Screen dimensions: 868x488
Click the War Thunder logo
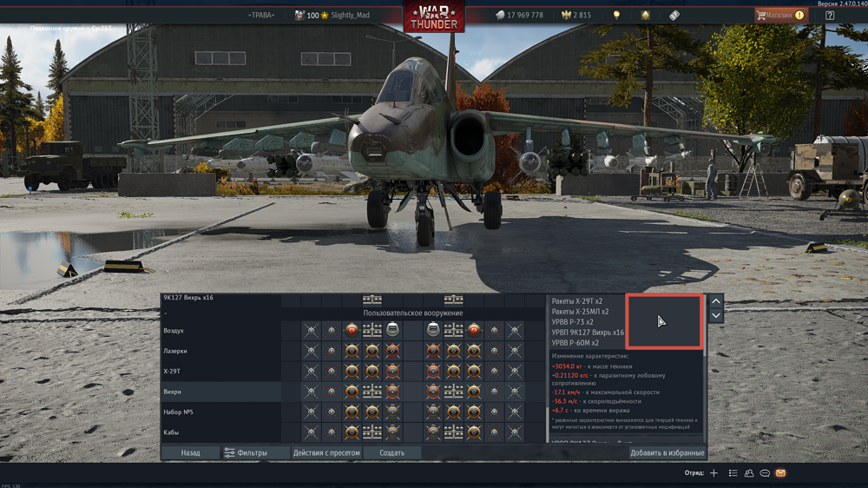433,16
